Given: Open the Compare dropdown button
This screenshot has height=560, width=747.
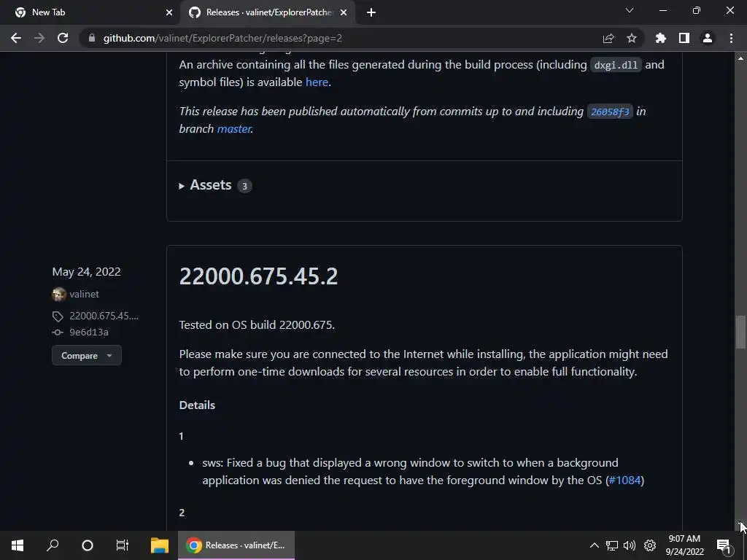Looking at the screenshot, I should click(x=87, y=355).
